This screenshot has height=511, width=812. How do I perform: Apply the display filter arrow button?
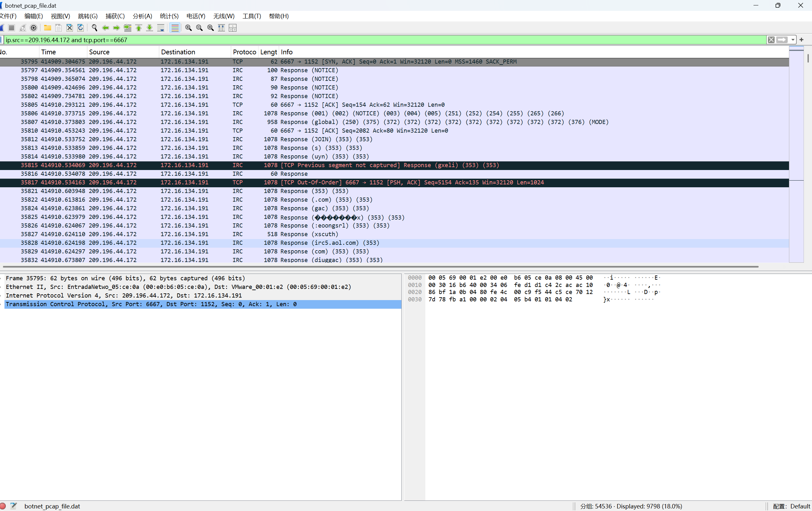[x=782, y=40]
